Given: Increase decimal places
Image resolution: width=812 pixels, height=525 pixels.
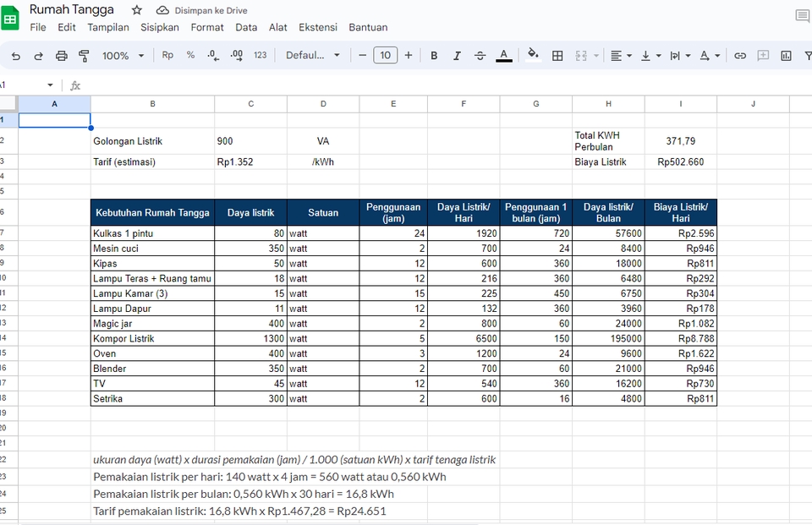Looking at the screenshot, I should click(x=236, y=55).
